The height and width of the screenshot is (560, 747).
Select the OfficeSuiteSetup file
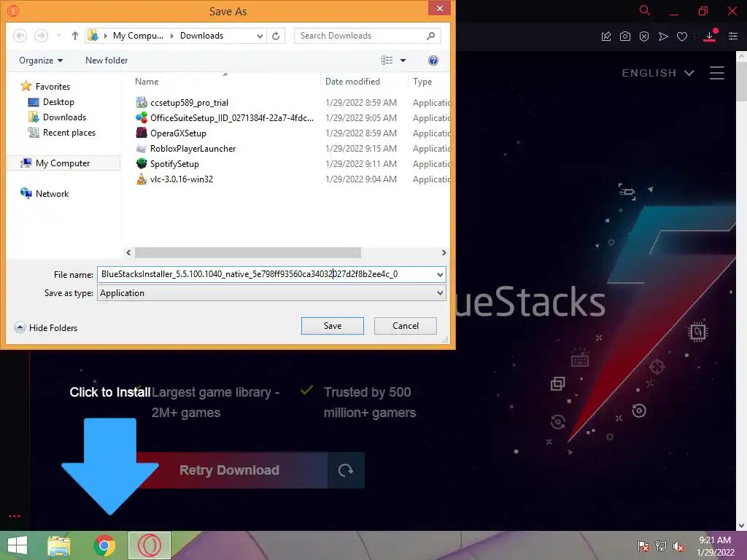231,118
